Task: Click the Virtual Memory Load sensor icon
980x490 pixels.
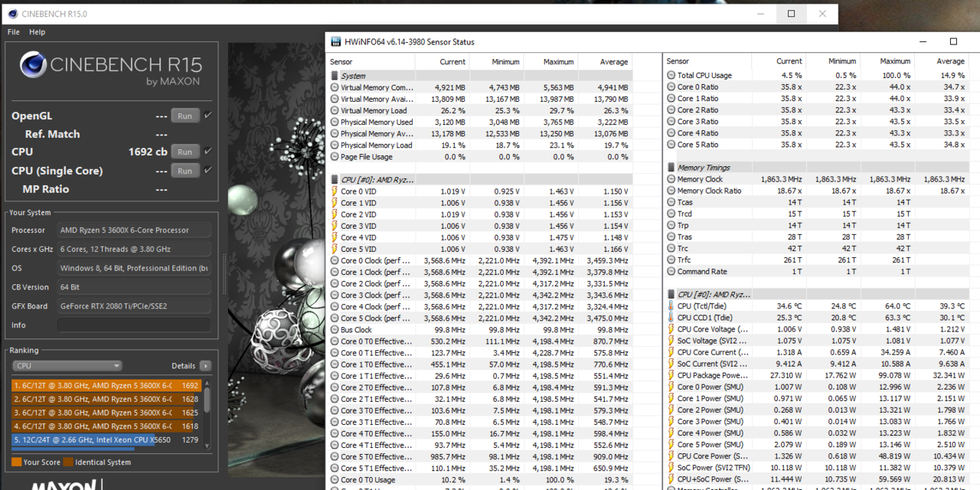Action: (334, 110)
